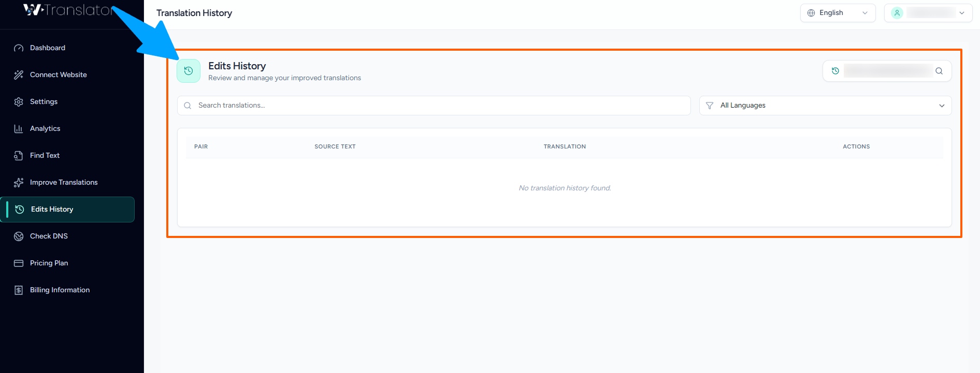This screenshot has height=373, width=980.
Task: Select Edits History menu item
Action: tap(52, 210)
